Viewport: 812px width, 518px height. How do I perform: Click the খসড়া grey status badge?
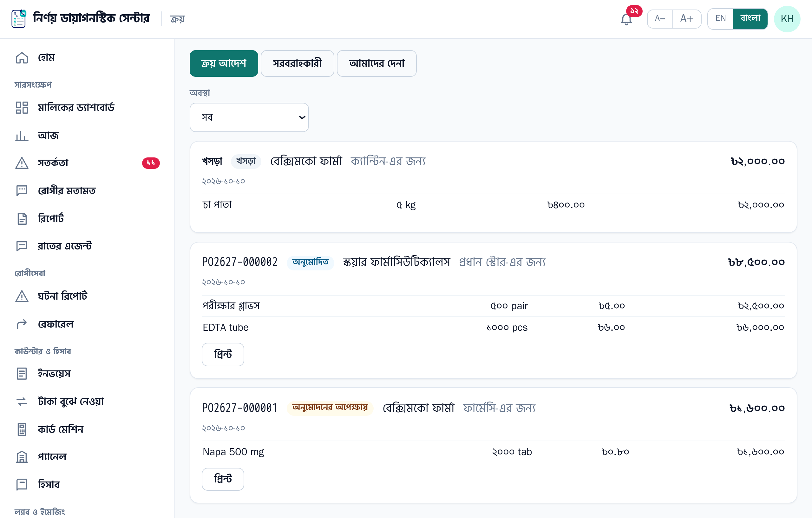pos(246,161)
